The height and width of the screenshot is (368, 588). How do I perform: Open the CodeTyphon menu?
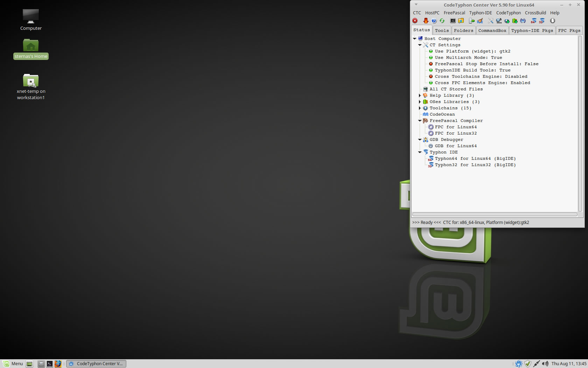(509, 13)
